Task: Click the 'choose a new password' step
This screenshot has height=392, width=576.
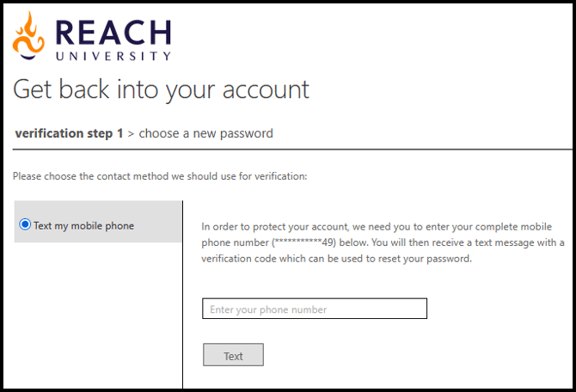Action: point(205,133)
